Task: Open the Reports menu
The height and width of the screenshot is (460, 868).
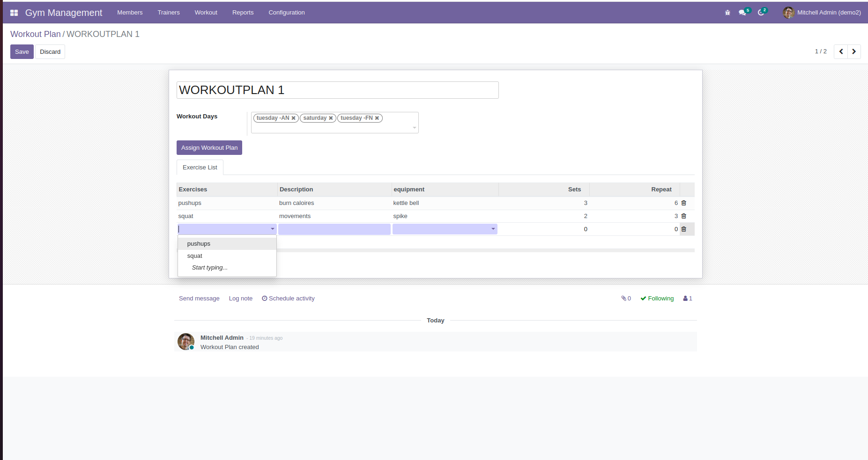Action: (x=243, y=13)
